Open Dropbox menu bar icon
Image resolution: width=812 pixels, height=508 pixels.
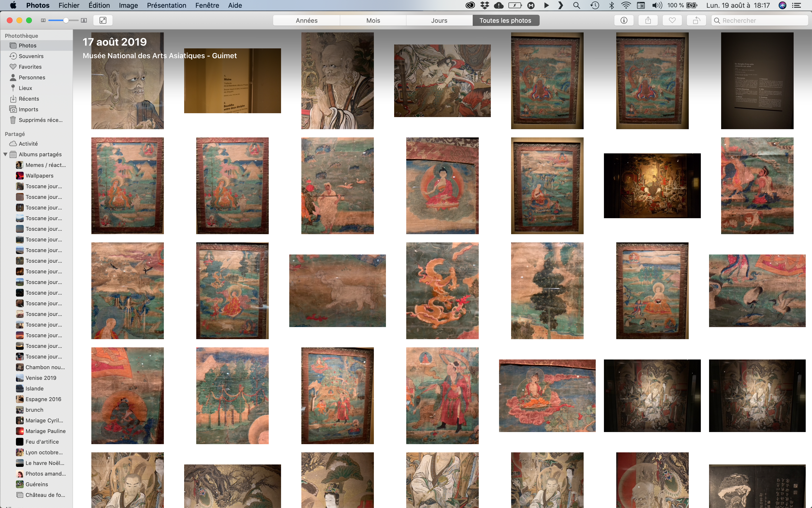pyautogui.click(x=485, y=5)
